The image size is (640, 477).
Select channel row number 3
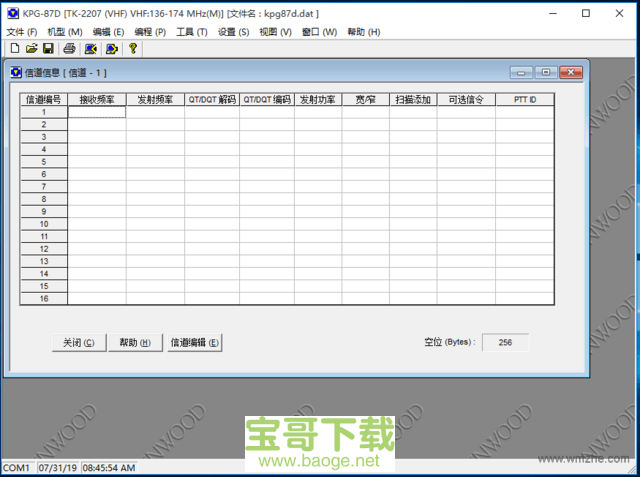tap(44, 137)
